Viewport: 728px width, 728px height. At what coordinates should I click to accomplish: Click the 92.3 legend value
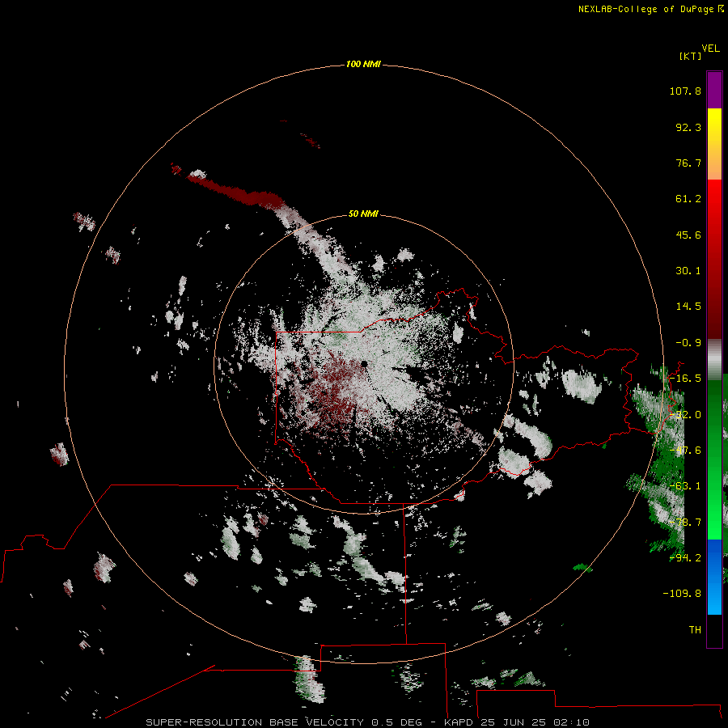(x=688, y=127)
